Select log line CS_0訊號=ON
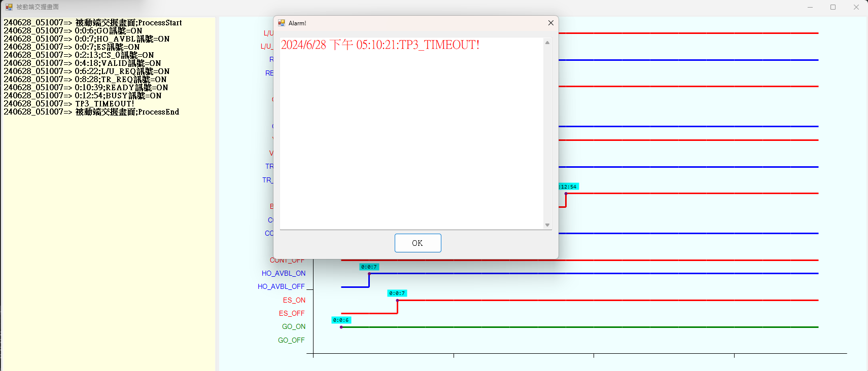Image resolution: width=868 pixels, height=371 pixels. pyautogui.click(x=79, y=55)
